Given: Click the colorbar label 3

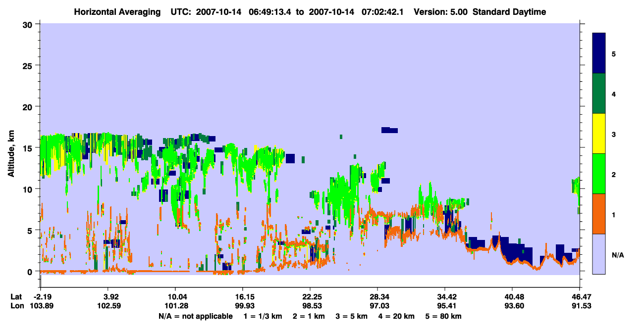Looking at the screenshot, I should pos(613,134).
